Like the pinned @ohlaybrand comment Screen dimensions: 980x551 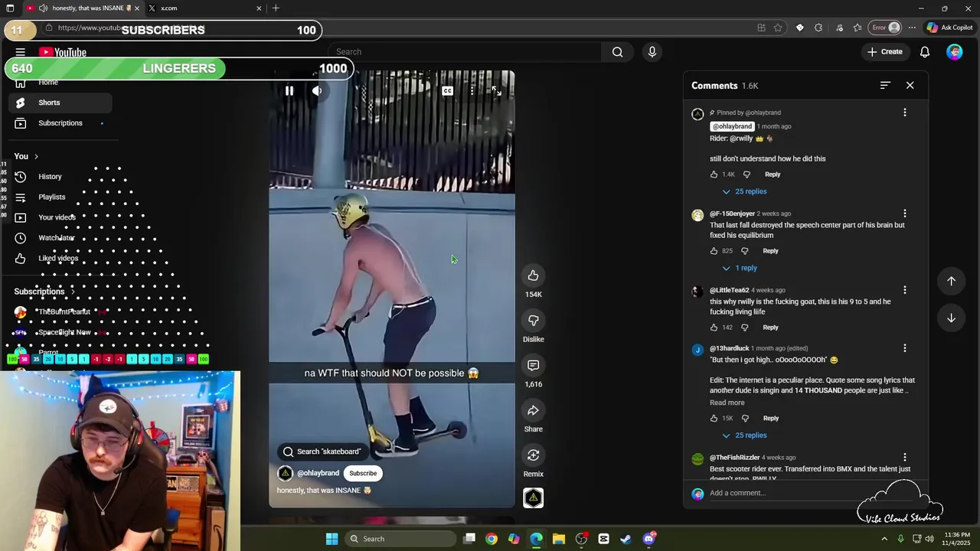(x=714, y=174)
